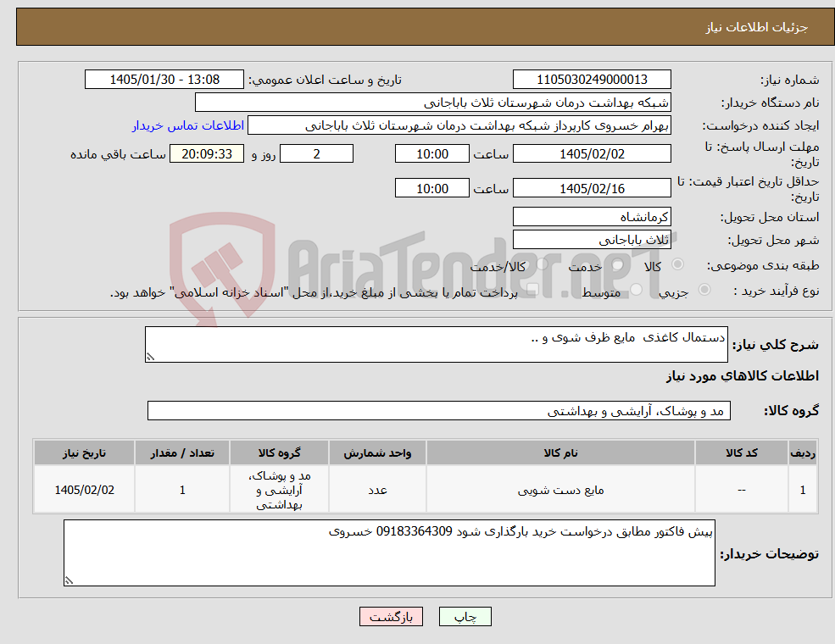This screenshot has height=644, width=835.
Task: Click the delivery province field کرمانشاه
Action: 592,217
